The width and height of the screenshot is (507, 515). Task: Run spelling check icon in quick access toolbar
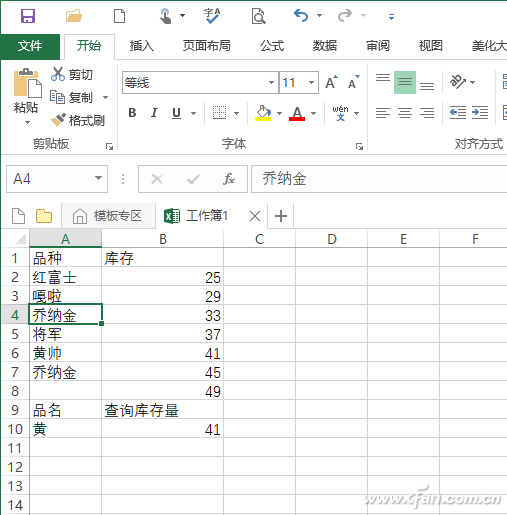point(212,16)
